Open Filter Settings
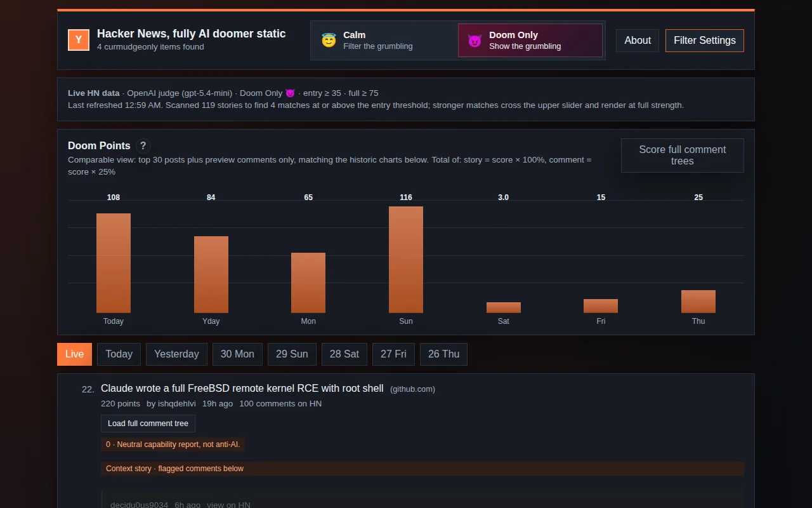The image size is (812, 508). pyautogui.click(x=705, y=40)
